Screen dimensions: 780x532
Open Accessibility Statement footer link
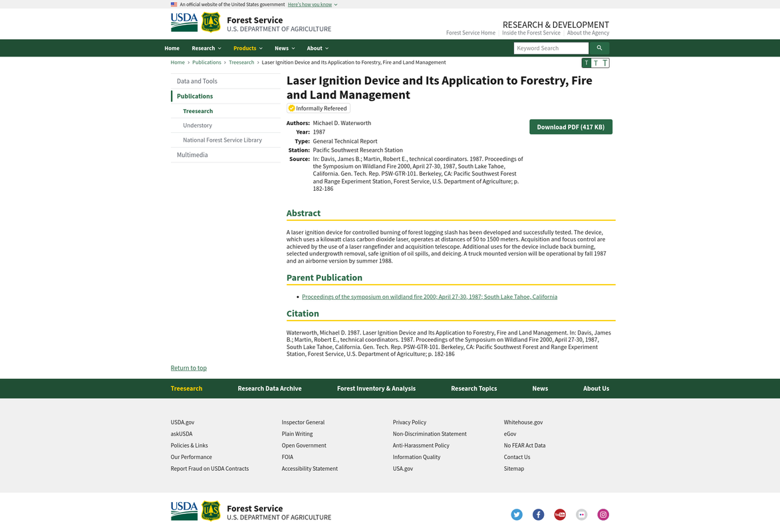click(309, 469)
